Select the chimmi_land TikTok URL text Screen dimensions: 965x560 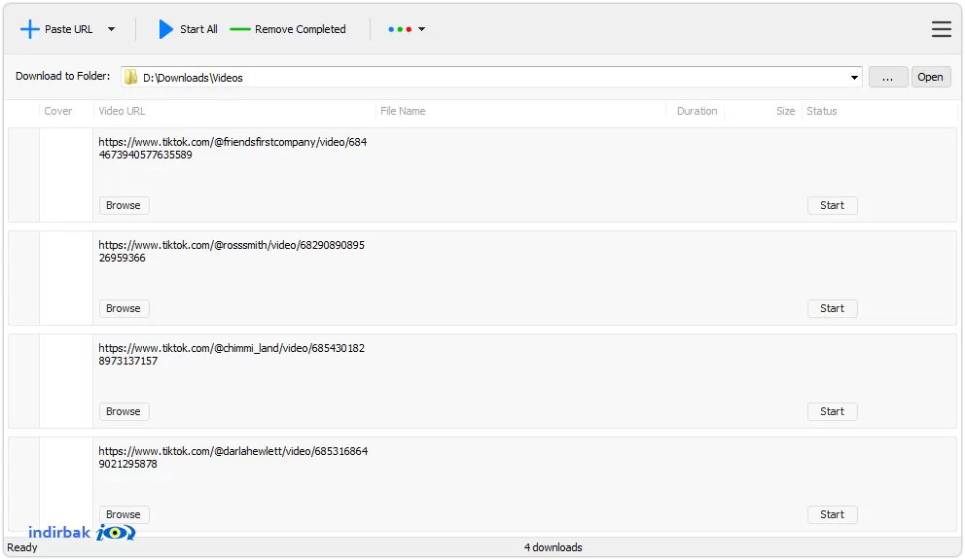(x=232, y=355)
